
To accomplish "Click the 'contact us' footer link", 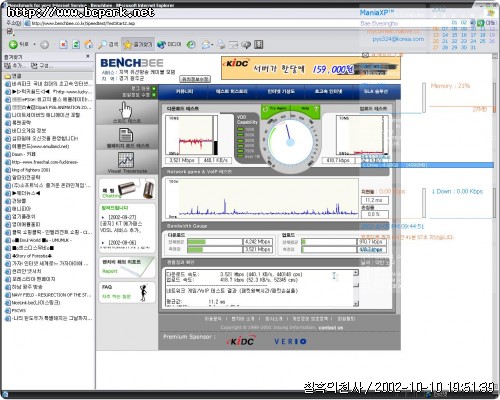I will 331,328.
